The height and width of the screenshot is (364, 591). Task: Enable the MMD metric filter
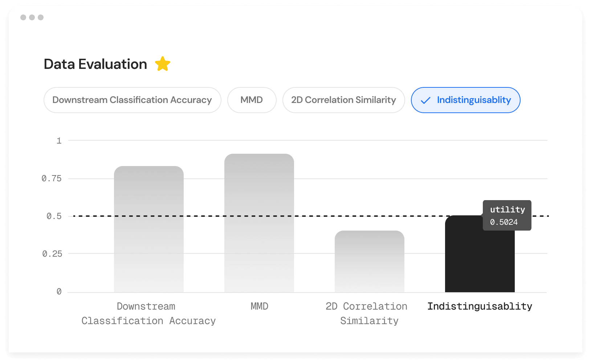[252, 100]
